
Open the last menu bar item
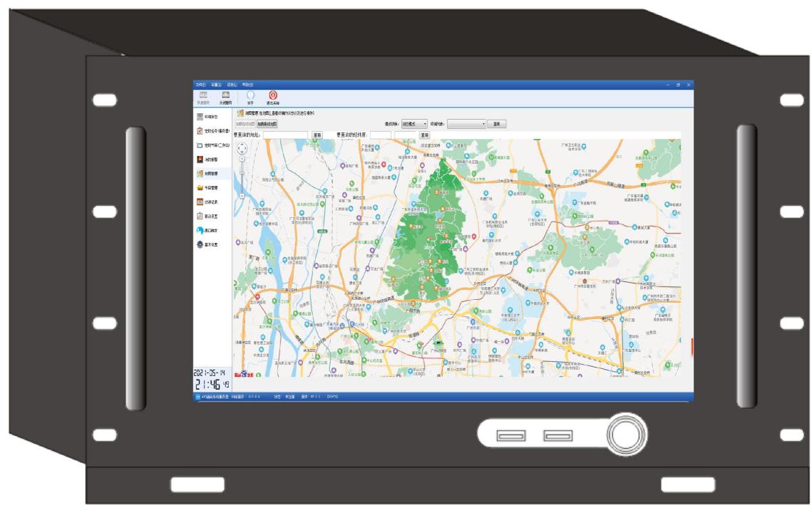247,85
